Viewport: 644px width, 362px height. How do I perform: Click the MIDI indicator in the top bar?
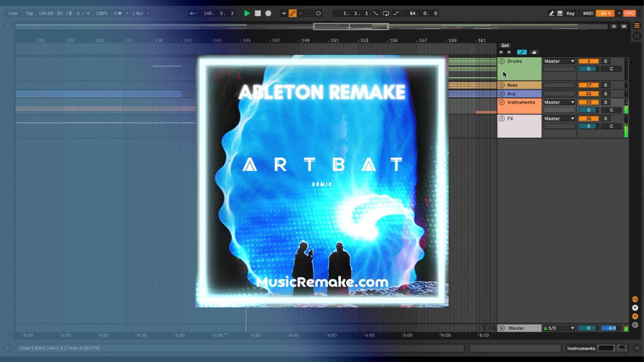tap(589, 13)
